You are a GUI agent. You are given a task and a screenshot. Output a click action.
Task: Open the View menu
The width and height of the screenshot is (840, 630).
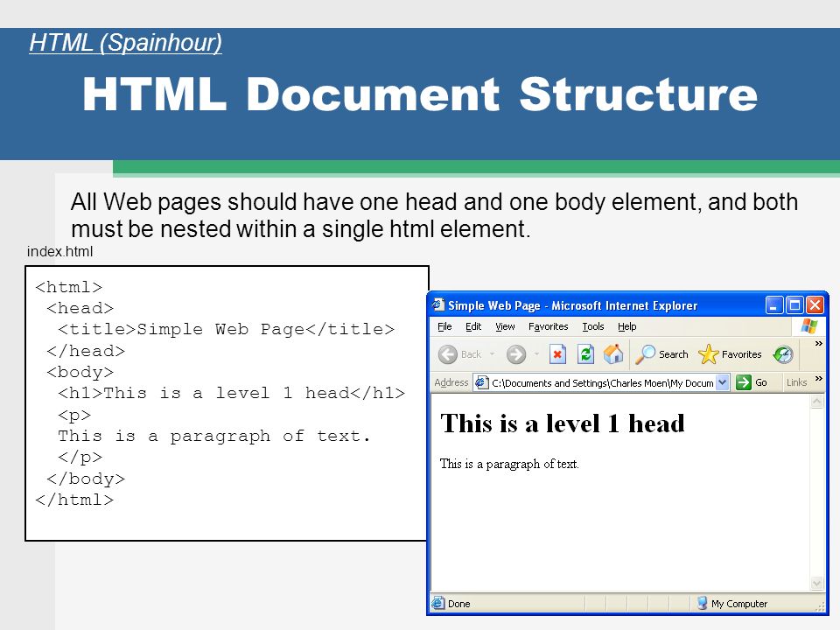pyautogui.click(x=505, y=326)
